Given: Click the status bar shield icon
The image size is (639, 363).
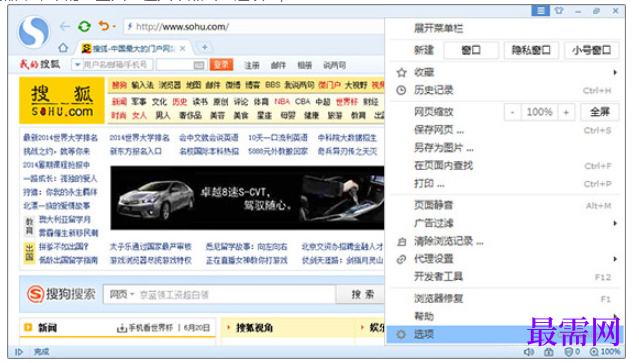Looking at the screenshot, I should tap(568, 352).
